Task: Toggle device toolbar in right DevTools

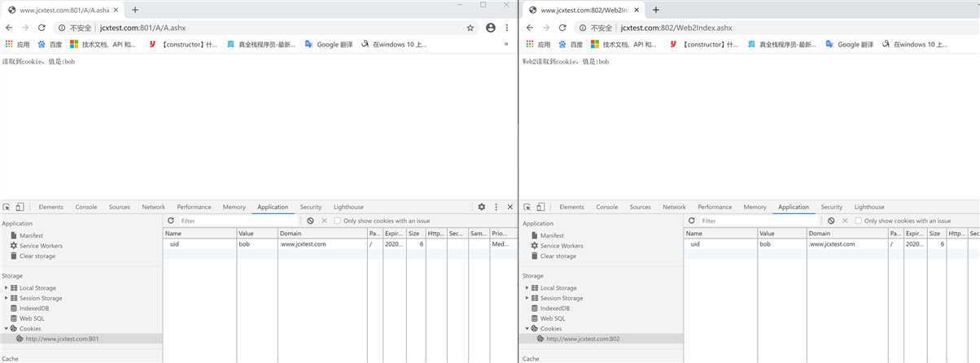Action: pos(540,207)
